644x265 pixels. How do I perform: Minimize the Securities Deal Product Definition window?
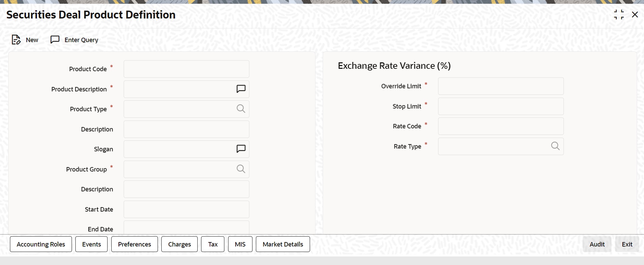[619, 15]
